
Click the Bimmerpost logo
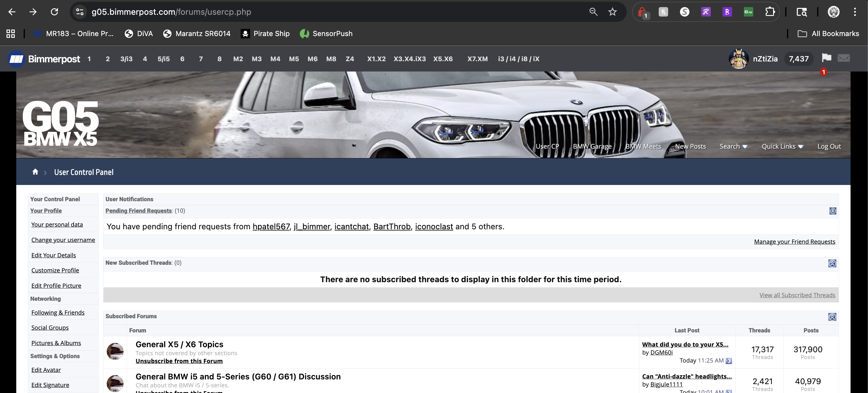[x=44, y=59]
